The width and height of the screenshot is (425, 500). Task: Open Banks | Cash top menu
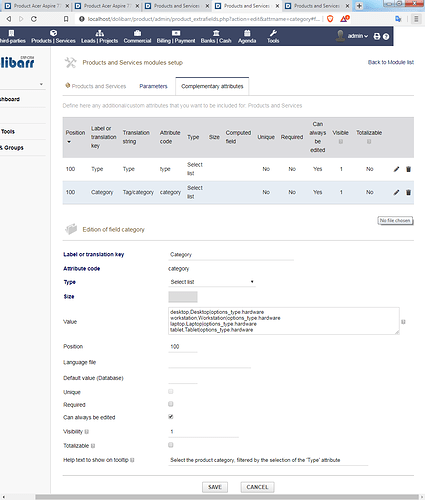(x=216, y=37)
